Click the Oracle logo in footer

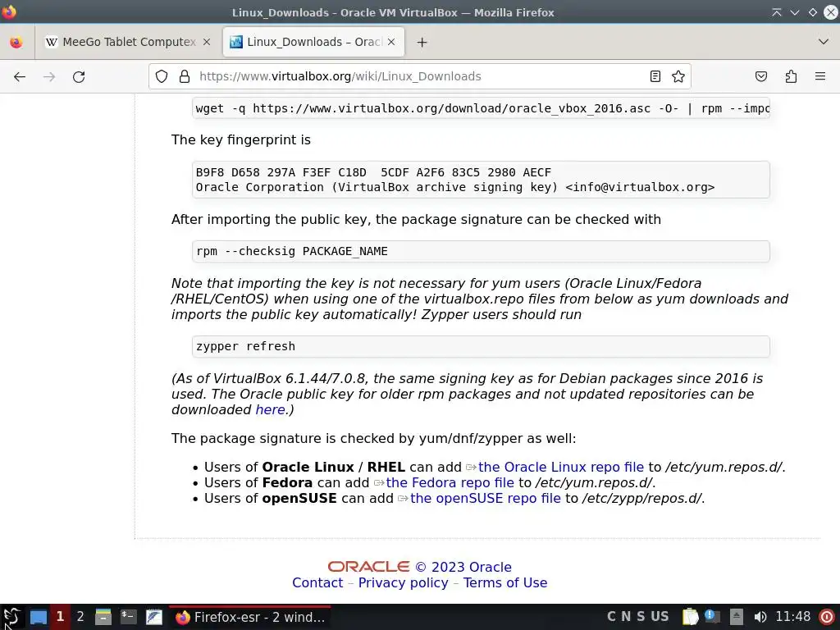368,567
